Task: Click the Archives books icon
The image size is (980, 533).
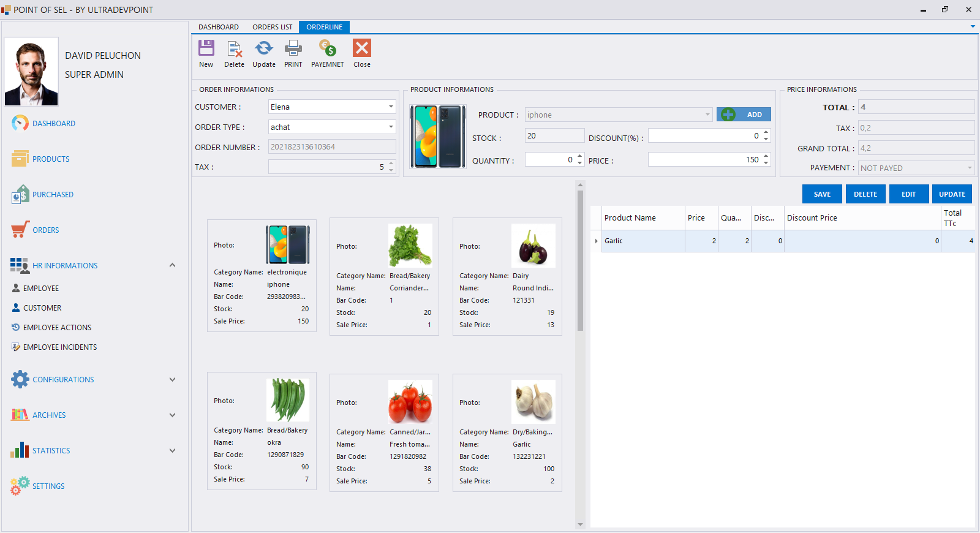Action: pos(20,415)
